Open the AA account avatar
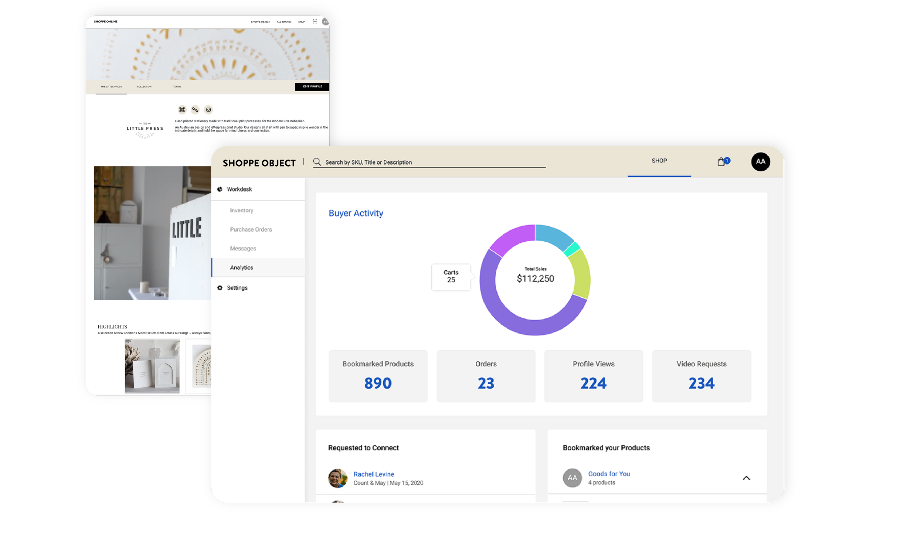The height and width of the screenshot is (560, 924). pyautogui.click(x=760, y=161)
